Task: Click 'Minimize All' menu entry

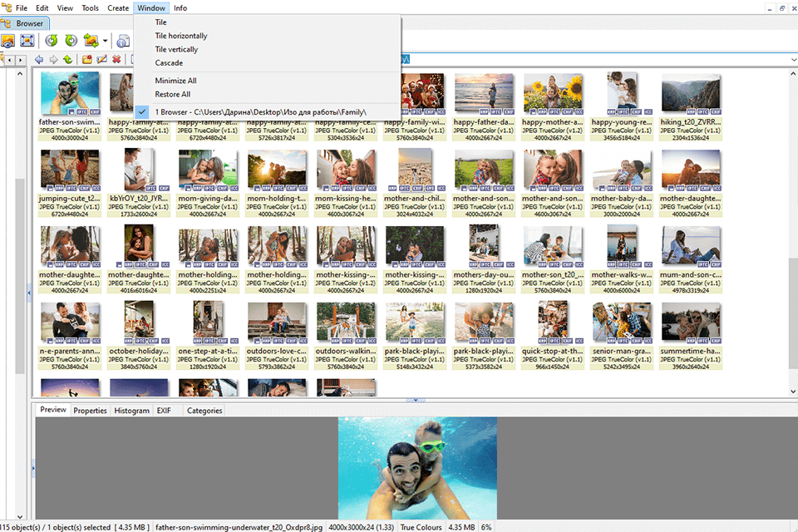Action: [175, 81]
